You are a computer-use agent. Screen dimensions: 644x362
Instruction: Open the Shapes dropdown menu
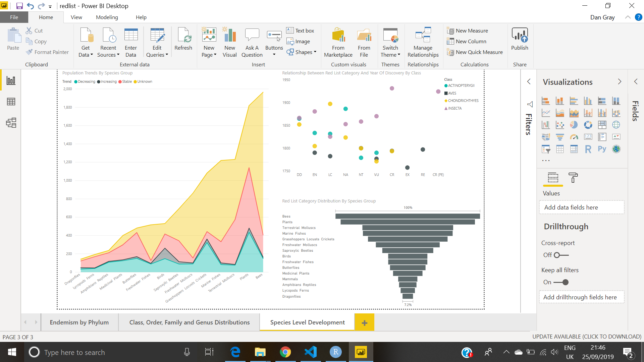[304, 52]
